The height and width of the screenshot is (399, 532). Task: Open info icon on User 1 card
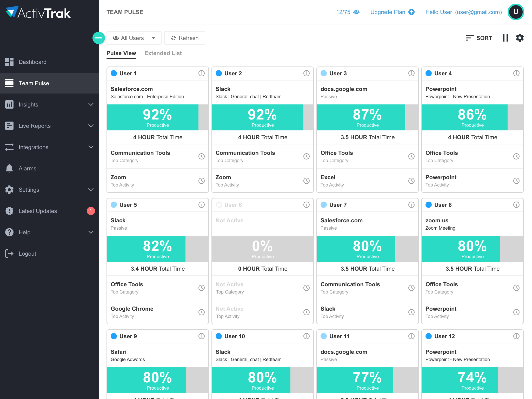202,73
